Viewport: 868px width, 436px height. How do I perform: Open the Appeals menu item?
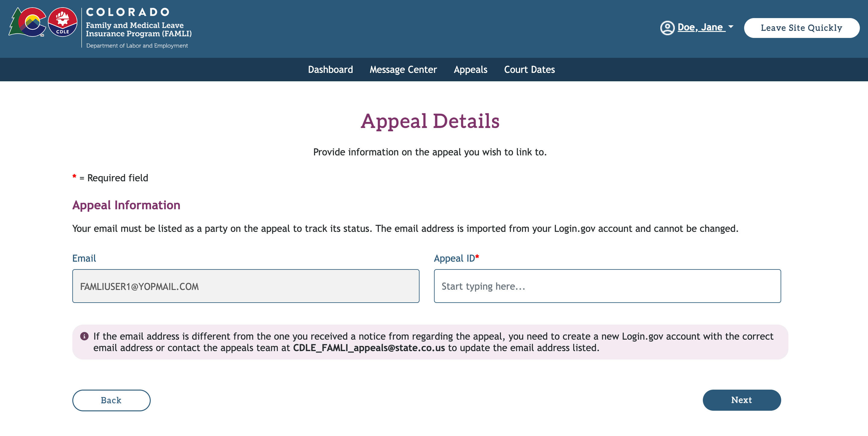[x=470, y=70]
